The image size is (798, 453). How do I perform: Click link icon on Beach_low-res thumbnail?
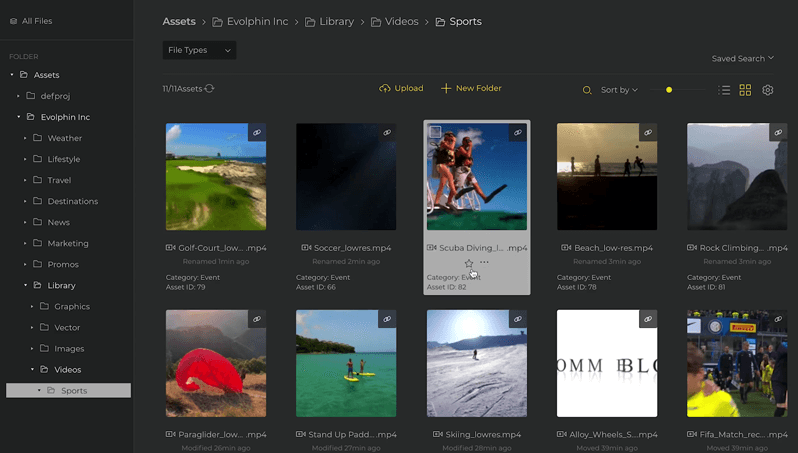coord(648,132)
